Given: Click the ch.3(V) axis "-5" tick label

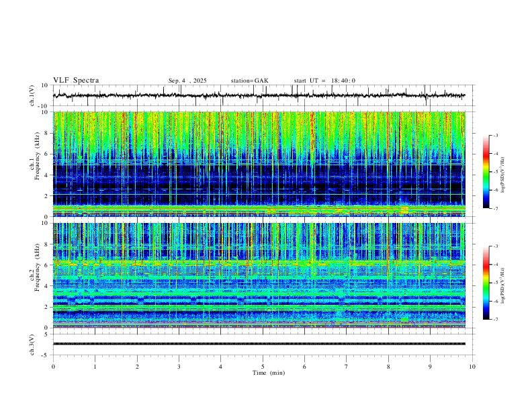Looking at the screenshot, I should [x=46, y=355].
